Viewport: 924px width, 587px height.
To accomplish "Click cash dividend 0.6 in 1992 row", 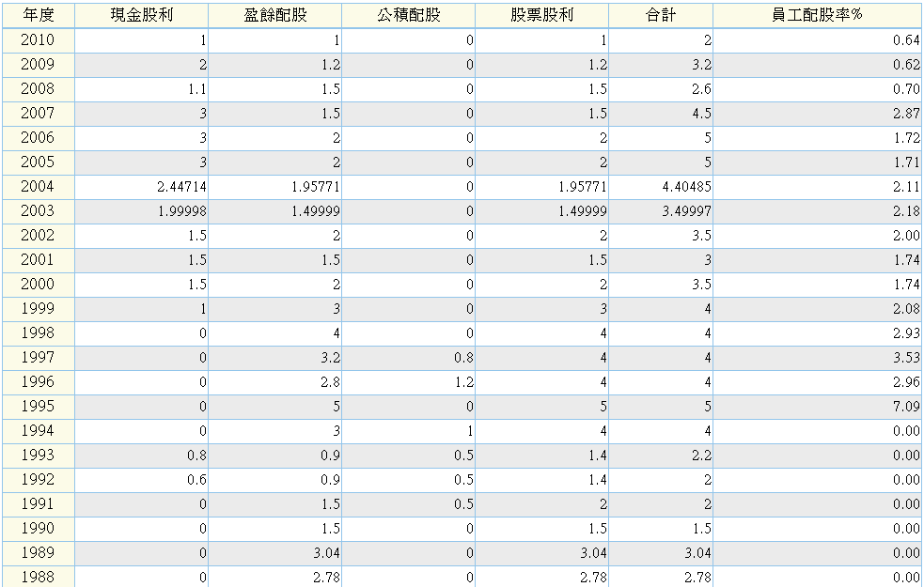I will click(197, 480).
